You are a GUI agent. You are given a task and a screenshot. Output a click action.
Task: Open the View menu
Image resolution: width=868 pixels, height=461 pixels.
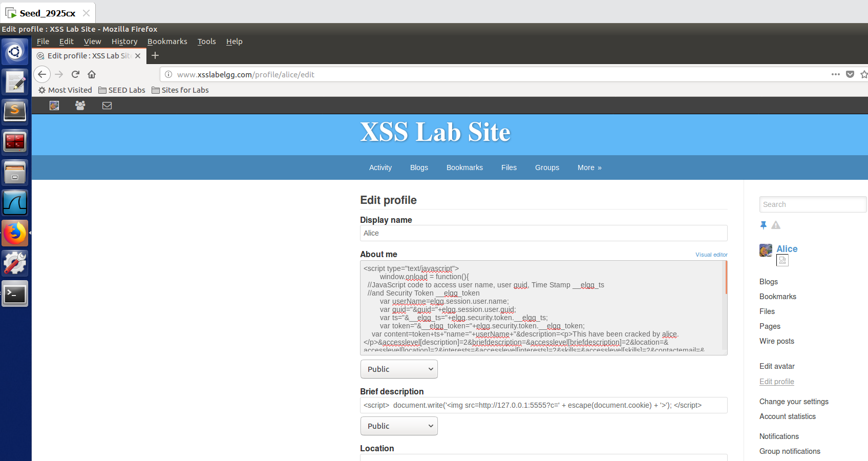pyautogui.click(x=93, y=41)
